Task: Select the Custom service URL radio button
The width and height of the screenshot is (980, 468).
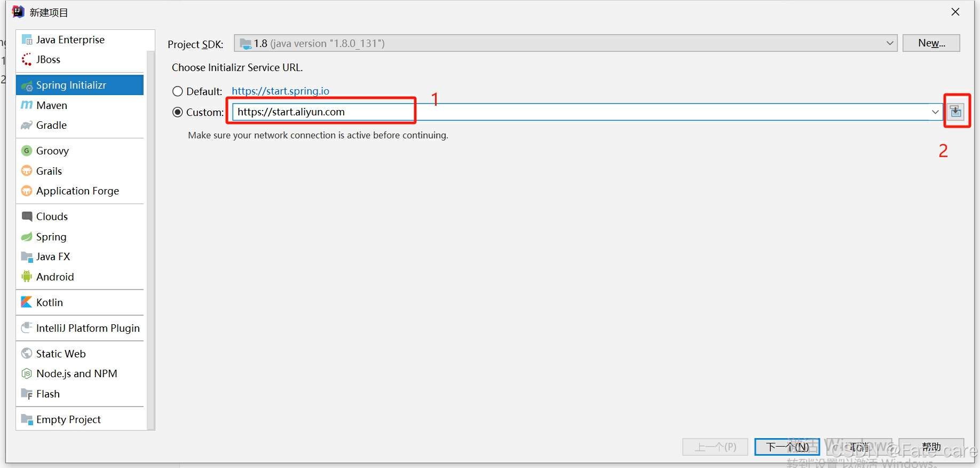Action: tap(178, 112)
